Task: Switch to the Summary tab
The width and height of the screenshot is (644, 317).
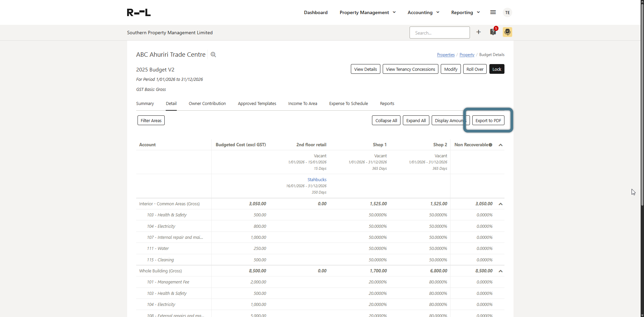Action: [145, 104]
